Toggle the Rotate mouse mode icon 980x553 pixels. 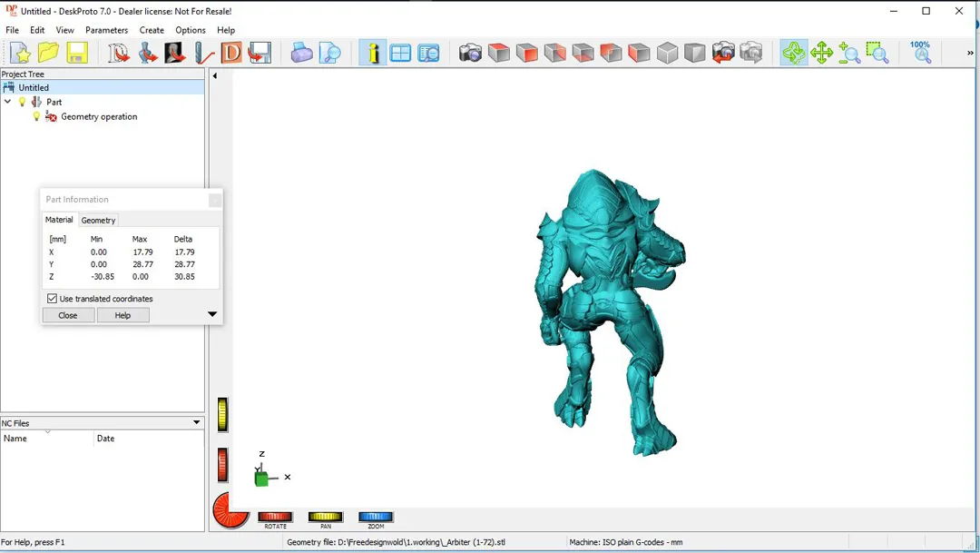[x=794, y=54]
